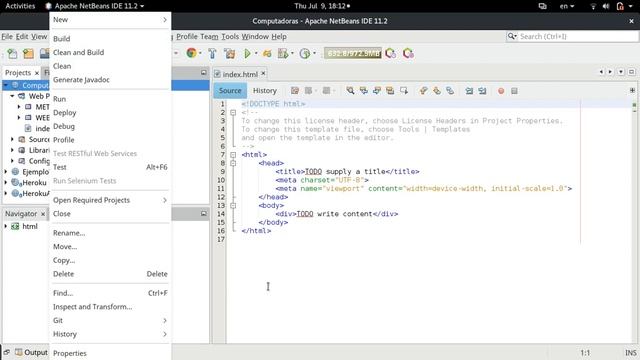This screenshot has height=360, width=640.
Task: Click the Find Selection magnifier icon
Action: (350, 91)
